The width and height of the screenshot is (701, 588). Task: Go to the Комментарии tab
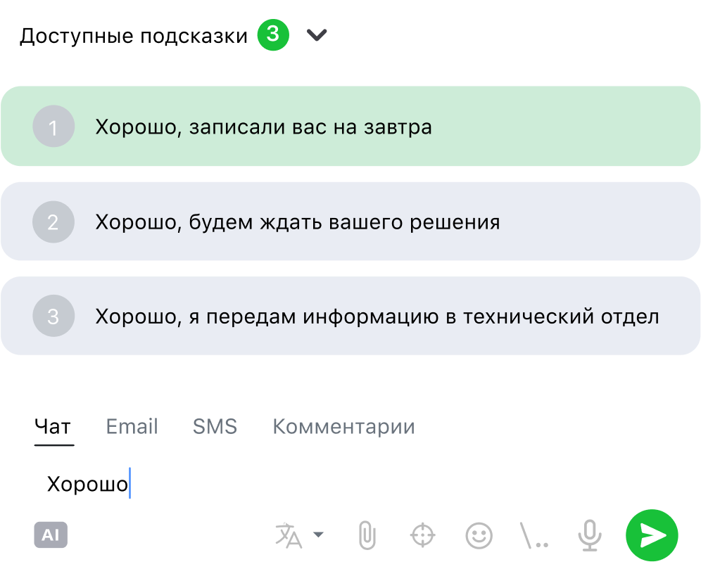343,427
